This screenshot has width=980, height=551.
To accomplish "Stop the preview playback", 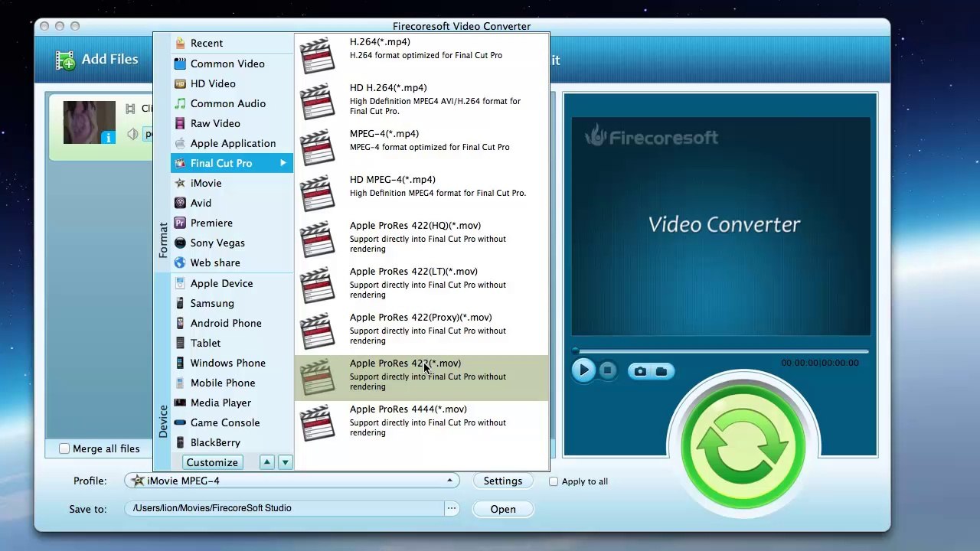I will click(x=607, y=370).
